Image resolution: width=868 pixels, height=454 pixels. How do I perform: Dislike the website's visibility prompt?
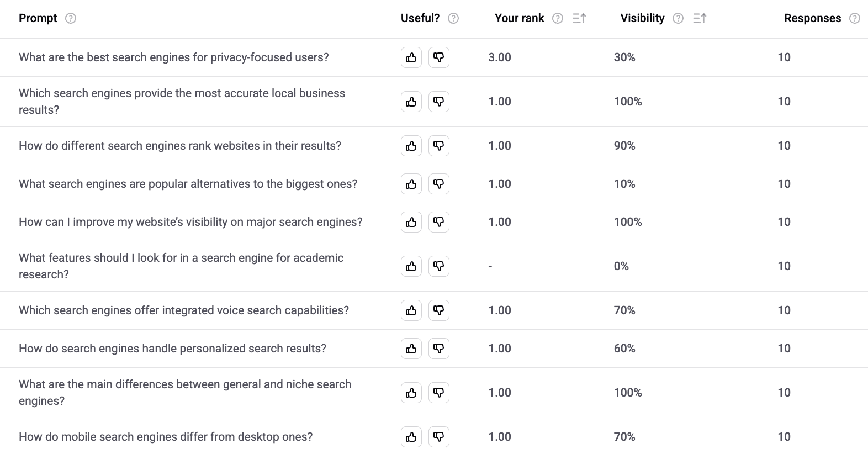tap(439, 222)
